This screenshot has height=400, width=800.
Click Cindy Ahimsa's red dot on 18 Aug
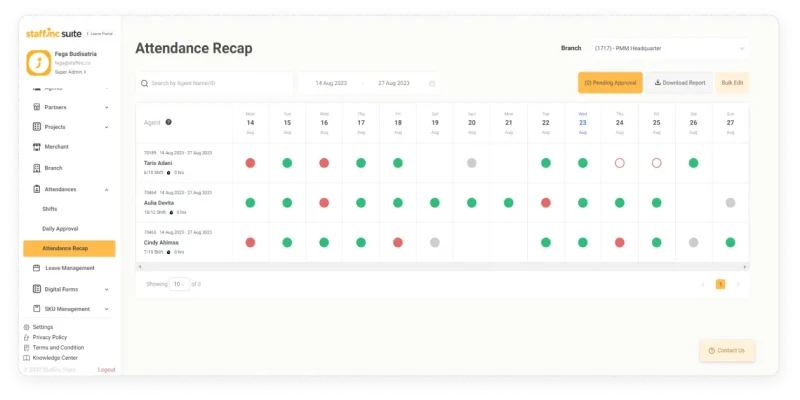[398, 242]
